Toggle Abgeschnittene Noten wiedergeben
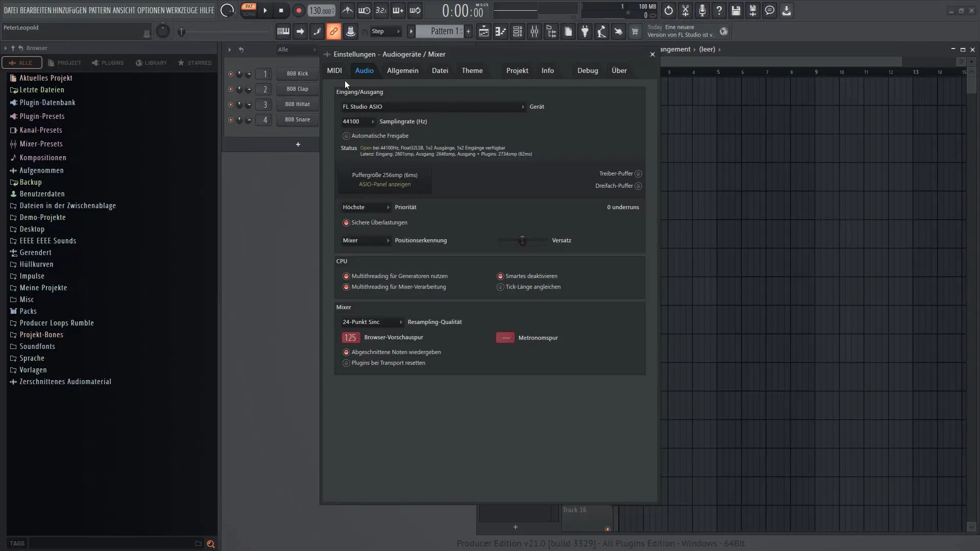980x551 pixels. tap(346, 353)
